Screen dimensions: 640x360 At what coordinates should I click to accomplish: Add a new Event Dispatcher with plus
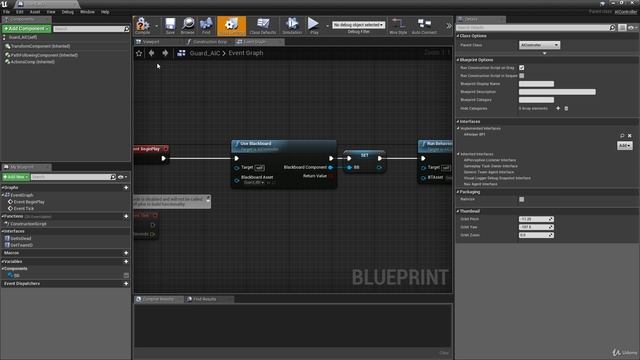126,284
